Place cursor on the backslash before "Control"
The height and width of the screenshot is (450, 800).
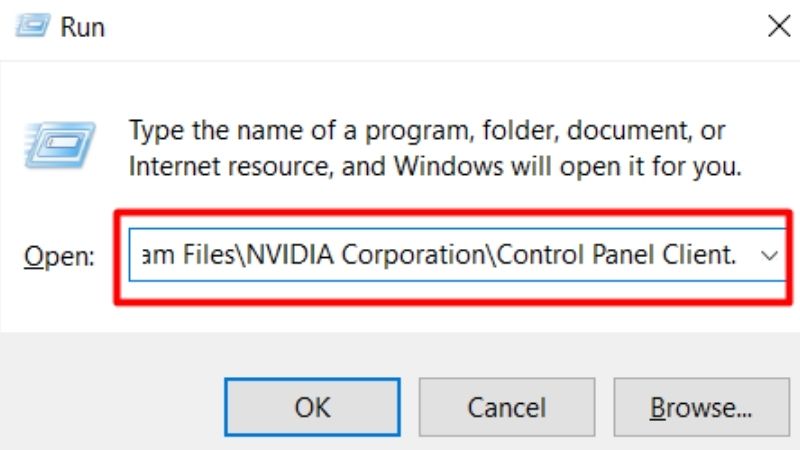(x=491, y=254)
